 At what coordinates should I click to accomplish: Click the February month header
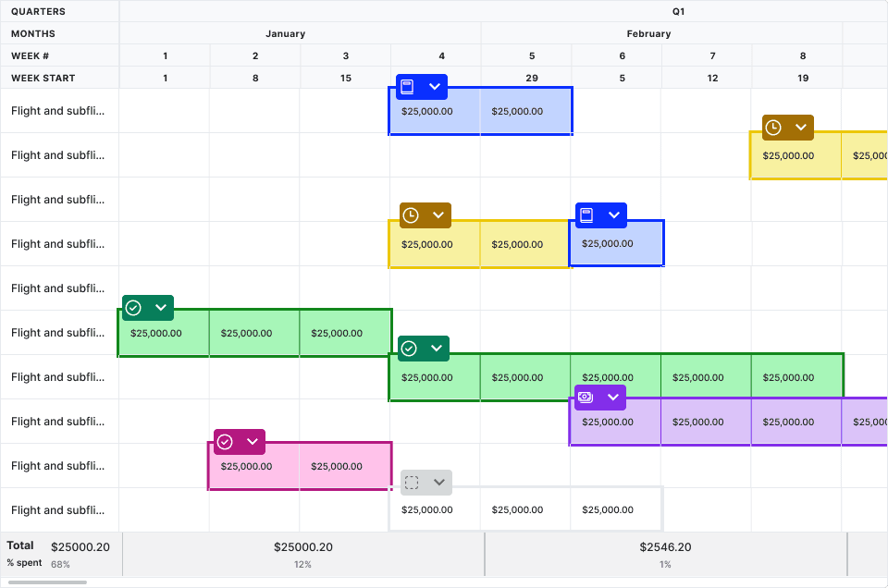649,33
